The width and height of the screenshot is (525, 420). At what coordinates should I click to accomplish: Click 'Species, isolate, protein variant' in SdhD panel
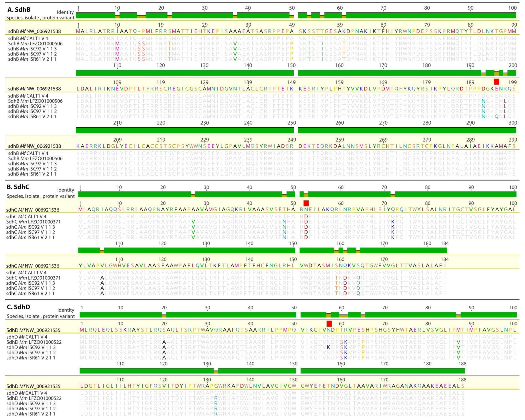[41, 316]
